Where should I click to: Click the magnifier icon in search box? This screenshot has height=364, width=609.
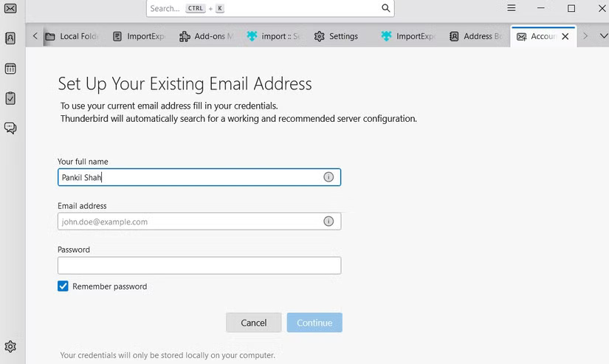(x=385, y=8)
